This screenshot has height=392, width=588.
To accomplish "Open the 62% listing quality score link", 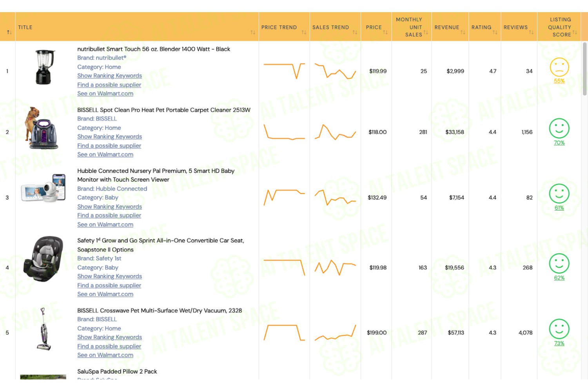I will point(559,278).
